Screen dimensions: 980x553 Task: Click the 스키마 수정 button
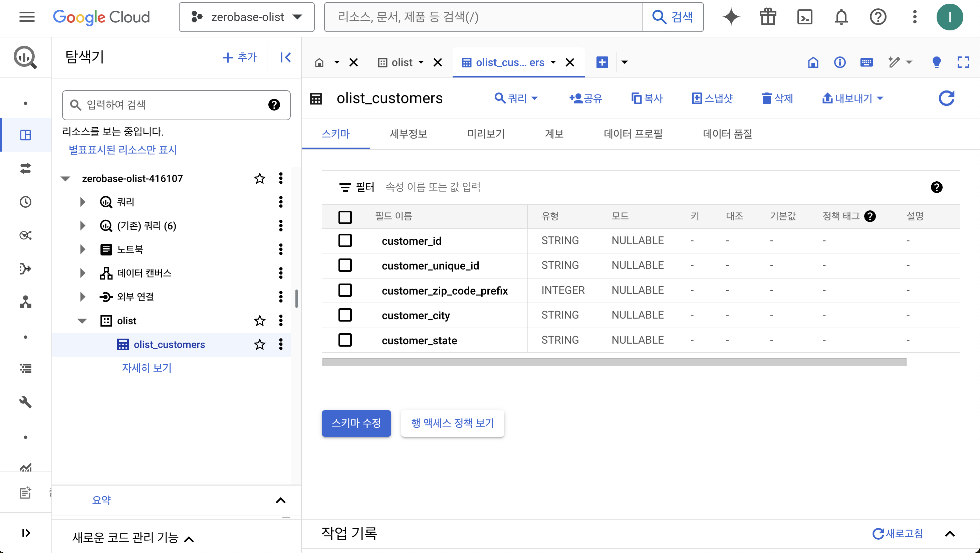356,423
